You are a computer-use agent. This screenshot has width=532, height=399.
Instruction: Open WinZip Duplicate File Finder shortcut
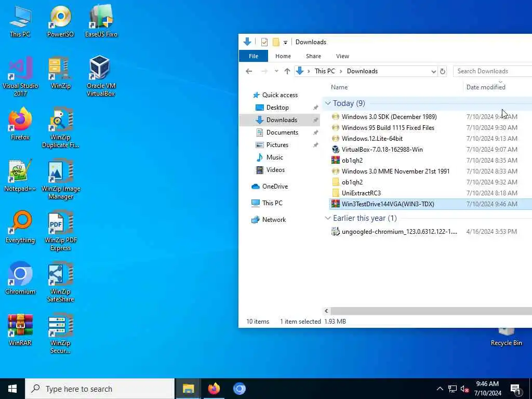click(x=60, y=128)
